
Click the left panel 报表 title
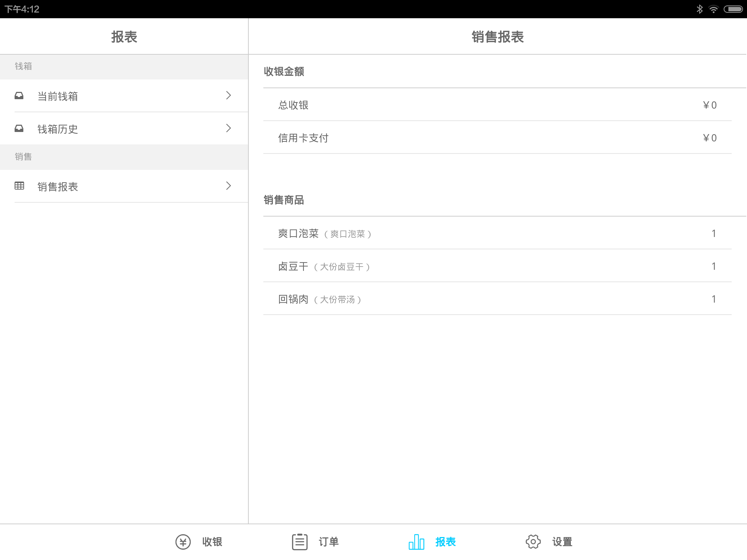point(124,37)
